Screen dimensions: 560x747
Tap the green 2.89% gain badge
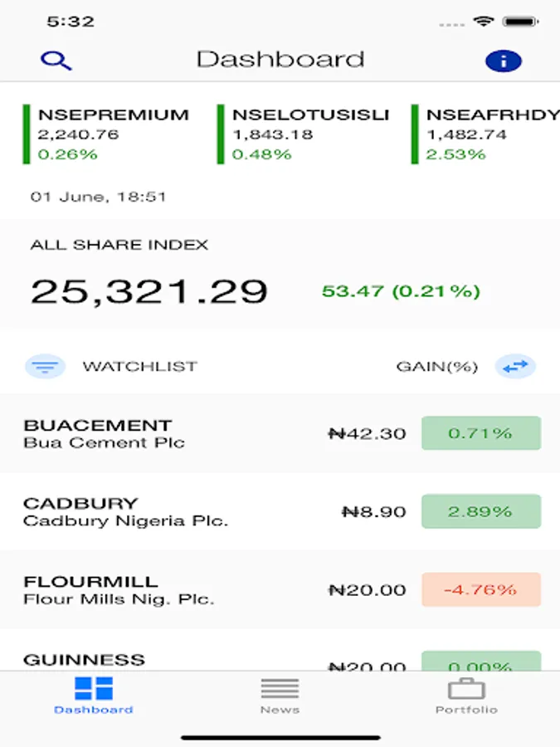coord(480,511)
